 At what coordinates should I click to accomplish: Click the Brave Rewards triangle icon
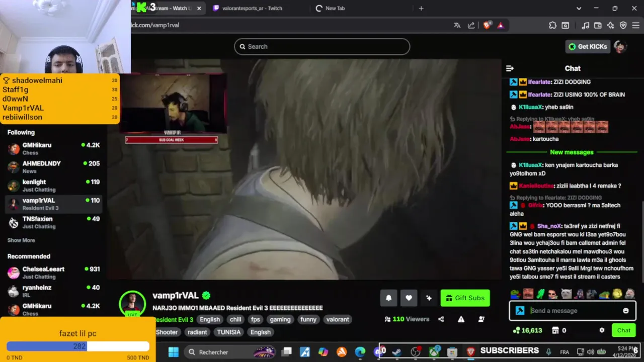coord(500,25)
